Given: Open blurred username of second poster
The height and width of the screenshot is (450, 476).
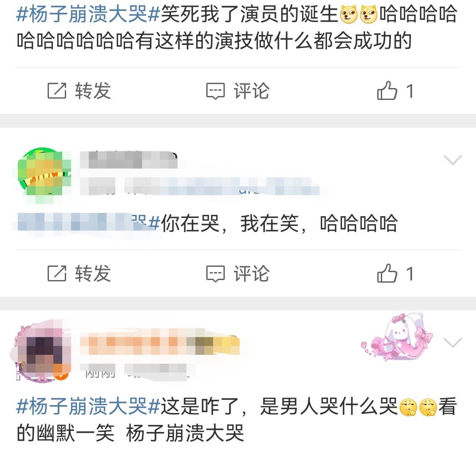Looking at the screenshot, I should [129, 159].
